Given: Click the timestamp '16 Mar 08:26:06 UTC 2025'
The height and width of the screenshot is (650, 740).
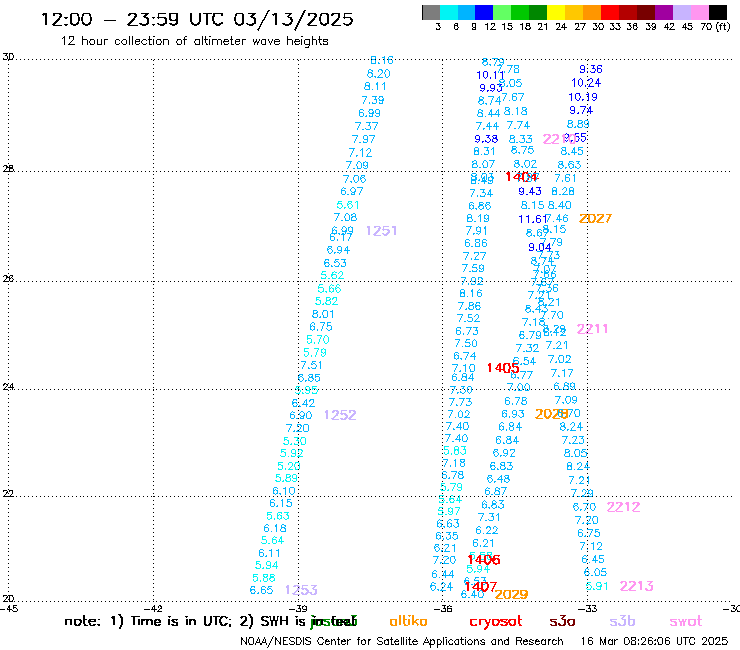Looking at the screenshot, I should 654,642.
